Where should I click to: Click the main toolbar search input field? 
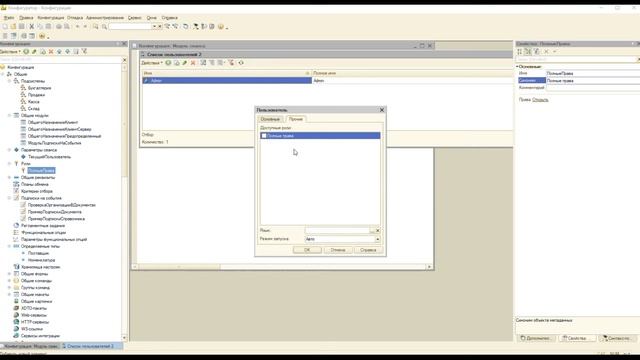point(131,27)
